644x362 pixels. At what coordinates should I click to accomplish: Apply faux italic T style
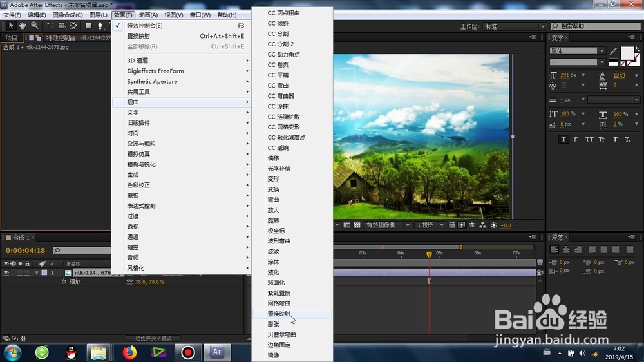[x=575, y=139]
